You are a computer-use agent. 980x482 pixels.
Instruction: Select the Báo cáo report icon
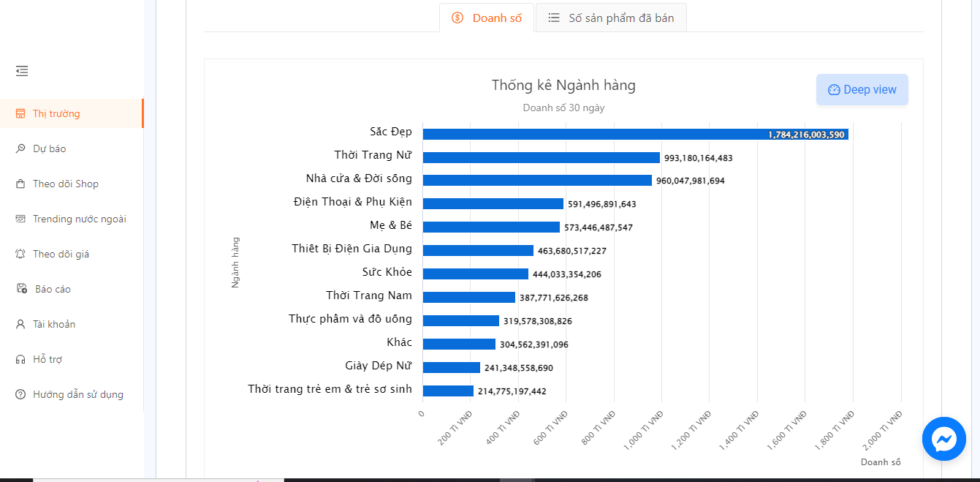[20, 289]
